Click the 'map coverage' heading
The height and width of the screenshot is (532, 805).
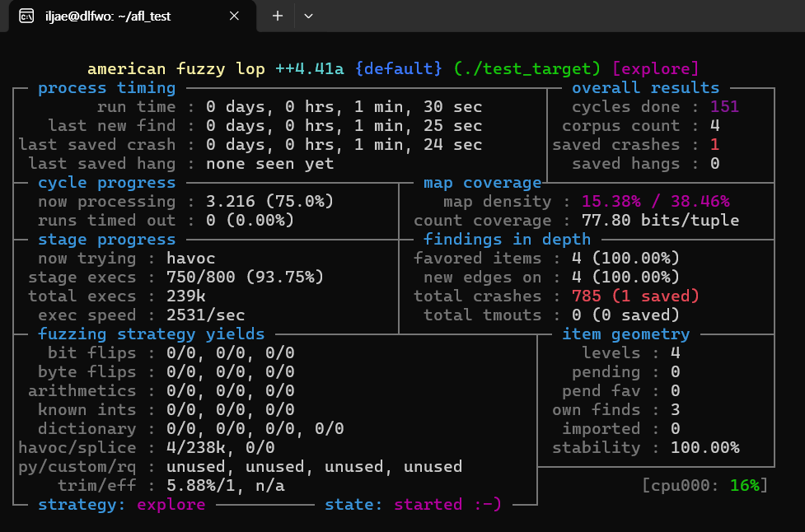(x=483, y=183)
